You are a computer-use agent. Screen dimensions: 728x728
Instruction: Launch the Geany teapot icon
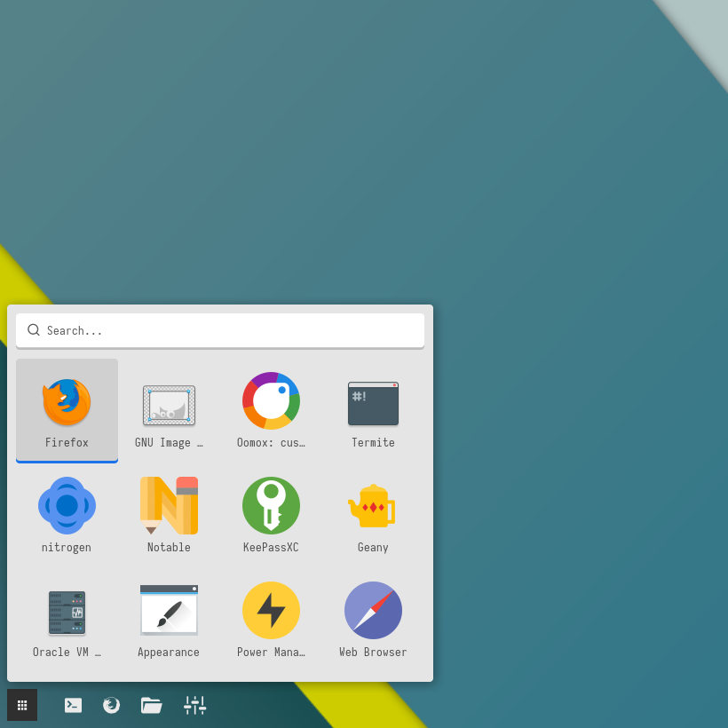[x=372, y=506]
